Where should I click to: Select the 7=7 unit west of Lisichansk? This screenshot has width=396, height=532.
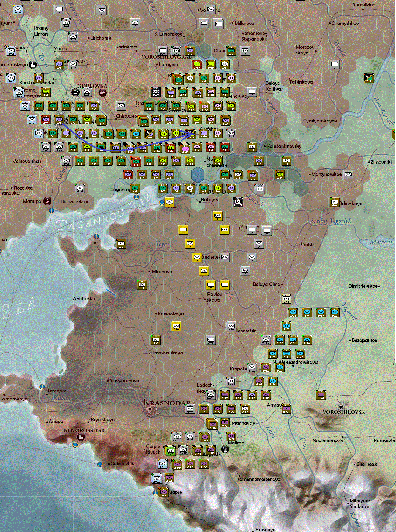click(73, 37)
